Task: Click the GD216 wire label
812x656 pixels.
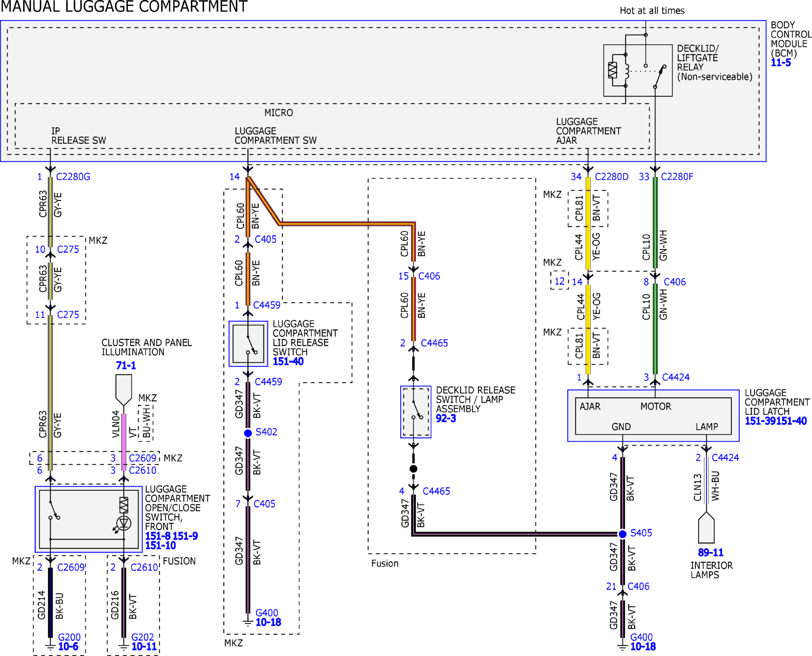Action: click(x=115, y=606)
